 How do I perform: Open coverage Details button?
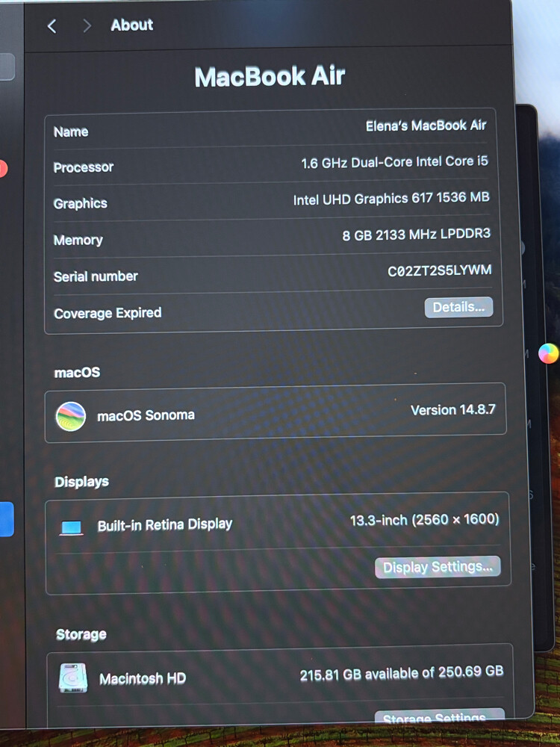[458, 307]
